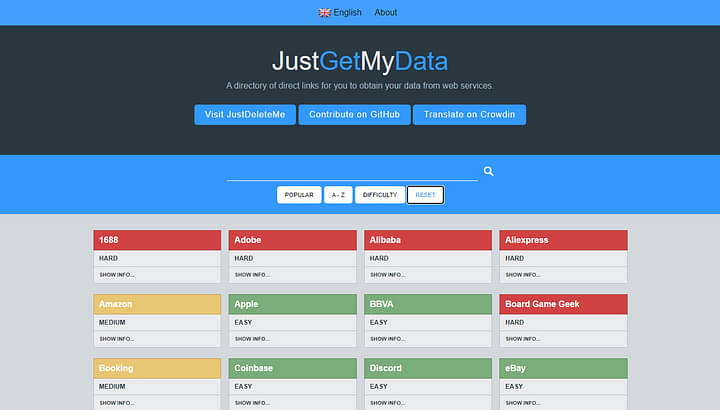Expand Show Info under Amazon
The height and width of the screenshot is (410, 720).
click(117, 339)
